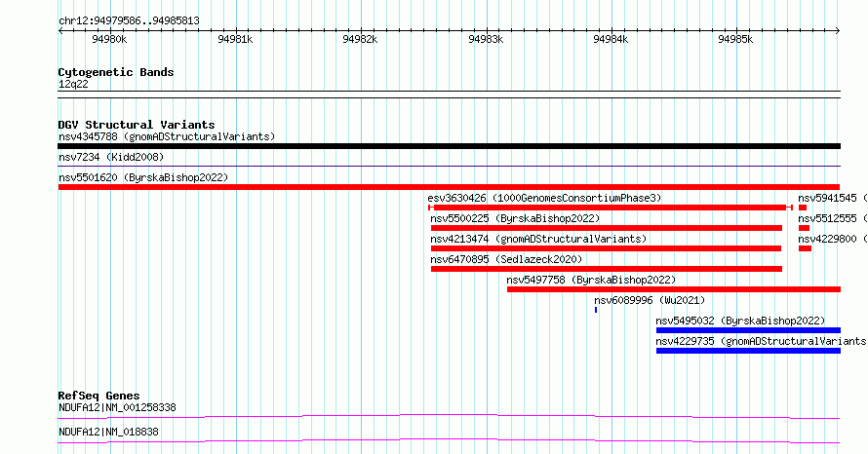Click the blue nsv5495032 variant bar
The image size is (868, 454).
[748, 330]
